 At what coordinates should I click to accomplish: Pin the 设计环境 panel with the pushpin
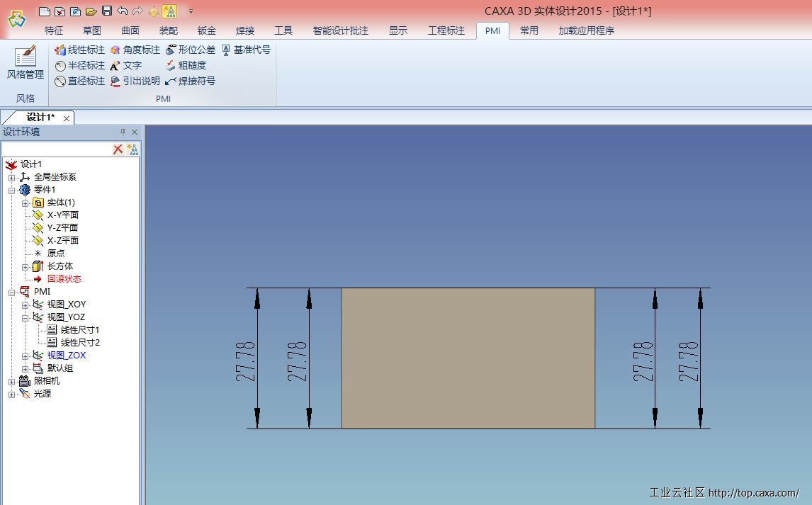click(123, 132)
